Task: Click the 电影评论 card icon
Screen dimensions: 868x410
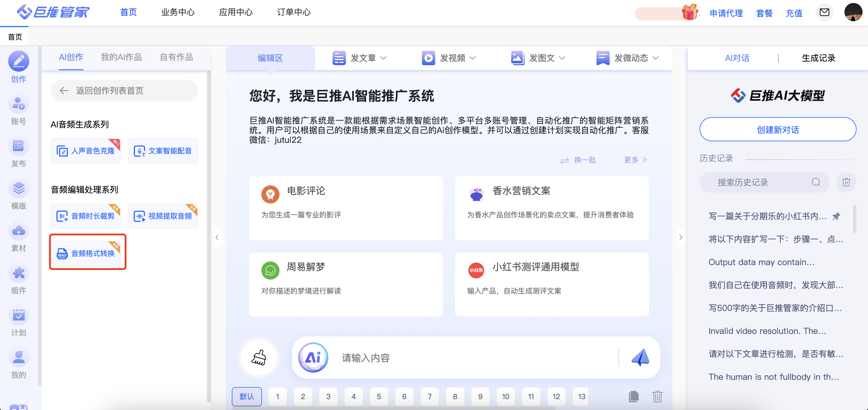Action: pos(270,194)
